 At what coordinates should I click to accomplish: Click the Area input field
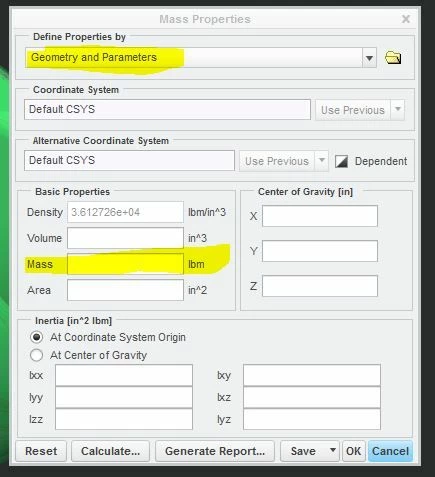click(x=125, y=290)
